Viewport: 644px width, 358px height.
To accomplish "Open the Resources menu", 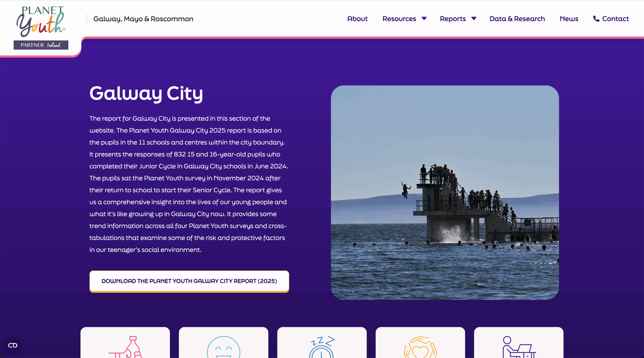I will click(399, 19).
